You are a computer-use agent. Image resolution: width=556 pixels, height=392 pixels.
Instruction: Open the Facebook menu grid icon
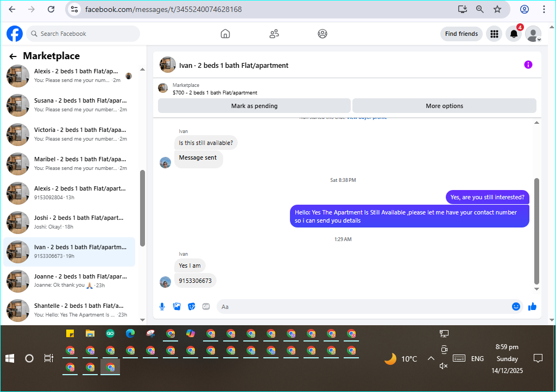[494, 34]
